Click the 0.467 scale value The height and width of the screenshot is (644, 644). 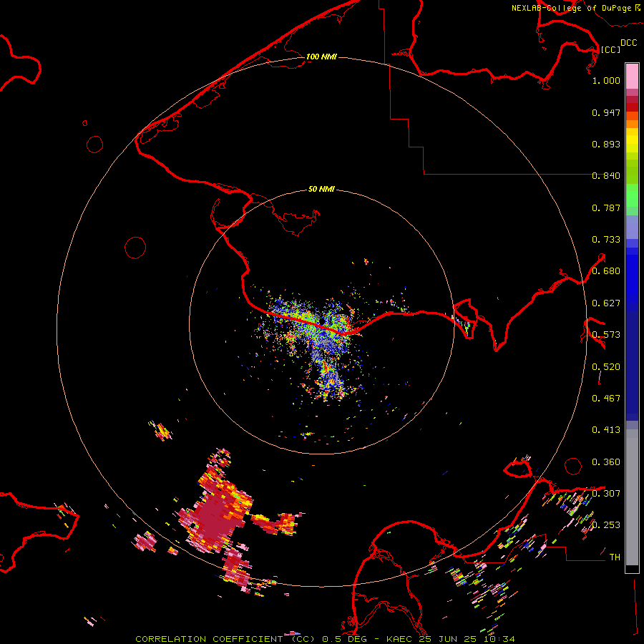606,399
